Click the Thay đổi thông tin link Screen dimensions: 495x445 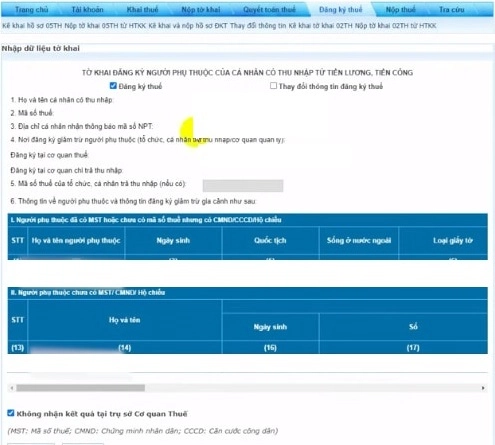[x=258, y=26]
